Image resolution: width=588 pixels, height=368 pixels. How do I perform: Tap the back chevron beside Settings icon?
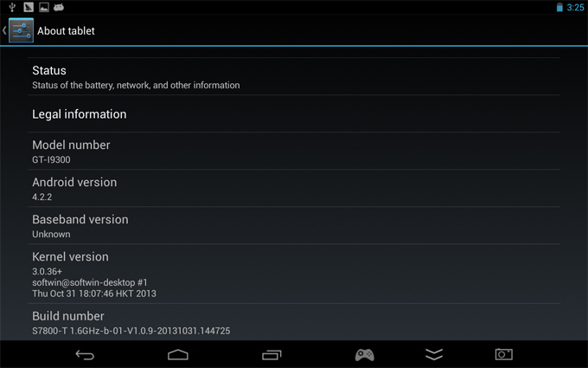[x=4, y=30]
